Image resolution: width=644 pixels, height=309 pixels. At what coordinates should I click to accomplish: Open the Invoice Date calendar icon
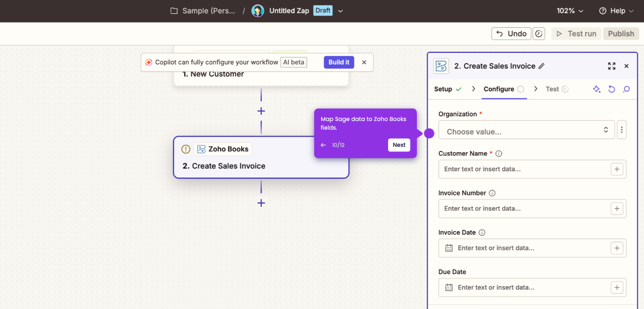pos(449,248)
